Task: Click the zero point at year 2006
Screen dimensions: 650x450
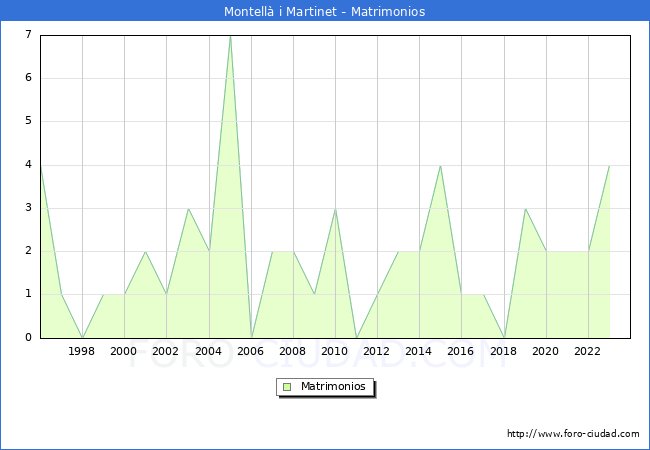Action: (251, 337)
